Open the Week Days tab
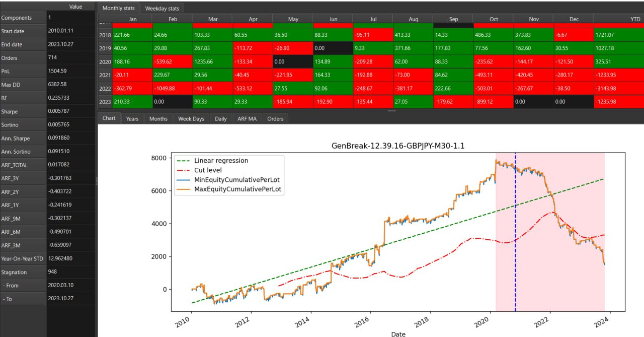Viewport: 644px width, 337px height. point(191,118)
